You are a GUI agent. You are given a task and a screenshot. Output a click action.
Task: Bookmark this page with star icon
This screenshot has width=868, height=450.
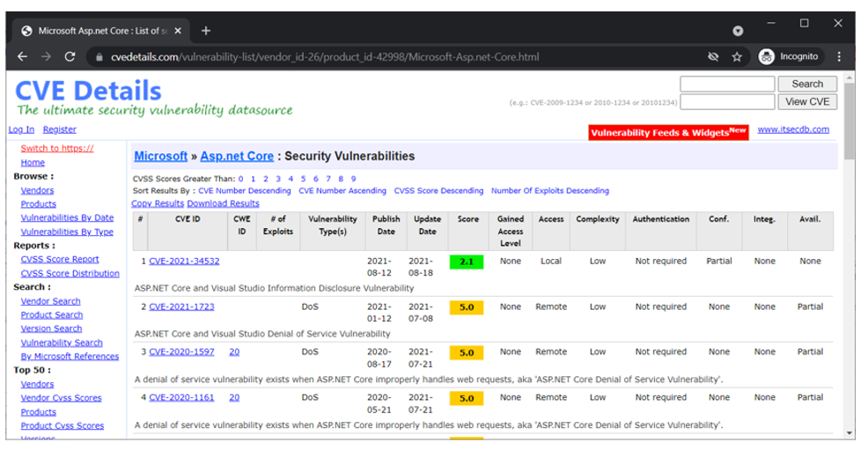737,56
